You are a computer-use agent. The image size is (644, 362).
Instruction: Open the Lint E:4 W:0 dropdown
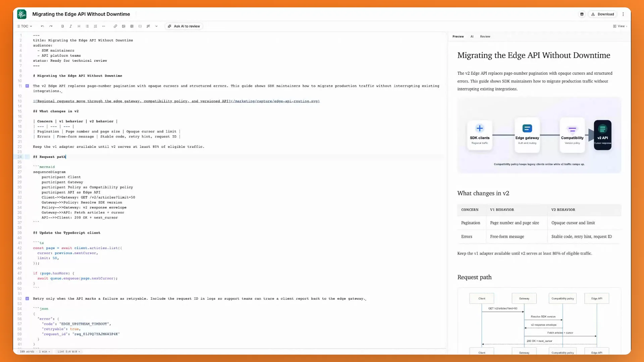(69, 352)
